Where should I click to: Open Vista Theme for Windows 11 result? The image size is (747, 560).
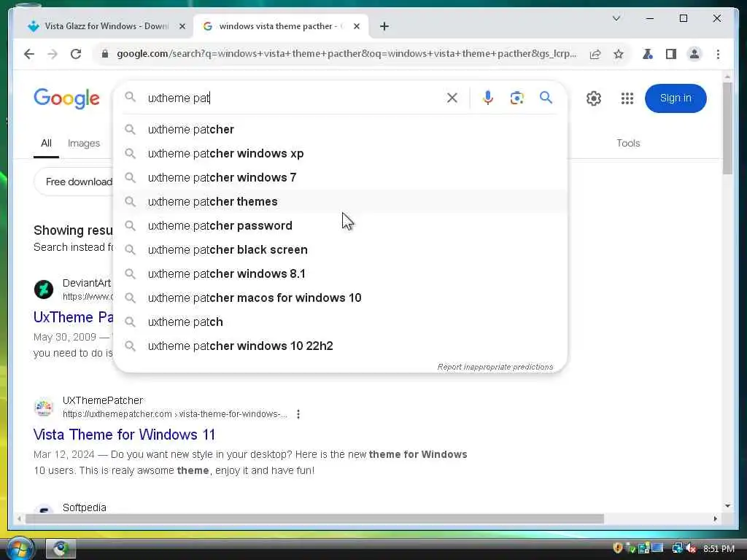coord(124,435)
